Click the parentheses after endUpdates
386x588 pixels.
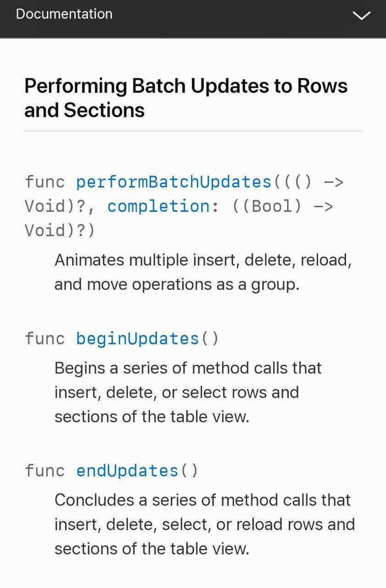pyautogui.click(x=189, y=470)
